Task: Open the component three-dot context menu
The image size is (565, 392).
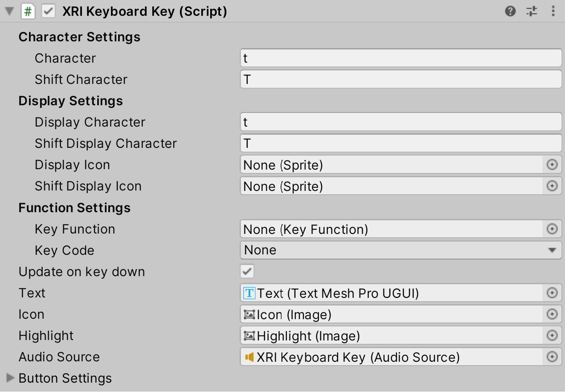Action: pyautogui.click(x=553, y=12)
